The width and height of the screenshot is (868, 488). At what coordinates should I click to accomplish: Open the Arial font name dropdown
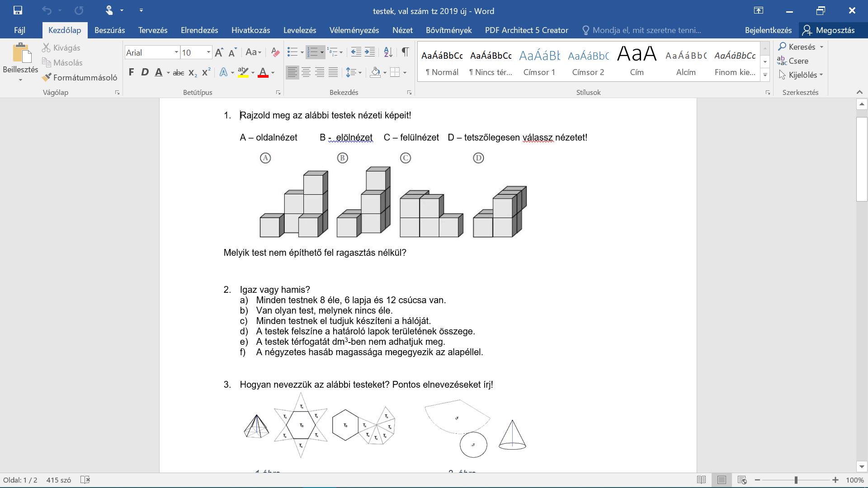click(x=176, y=52)
